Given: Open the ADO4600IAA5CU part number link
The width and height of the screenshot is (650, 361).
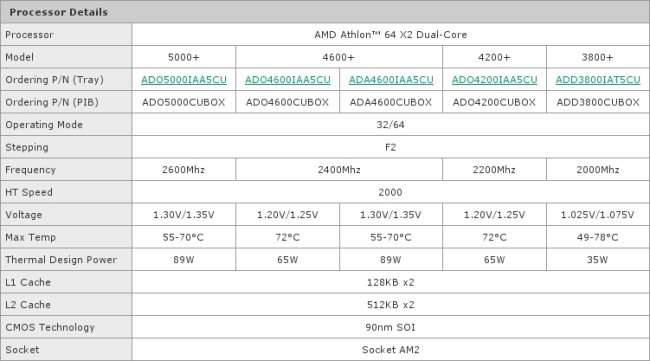Looking at the screenshot, I should [x=288, y=80].
